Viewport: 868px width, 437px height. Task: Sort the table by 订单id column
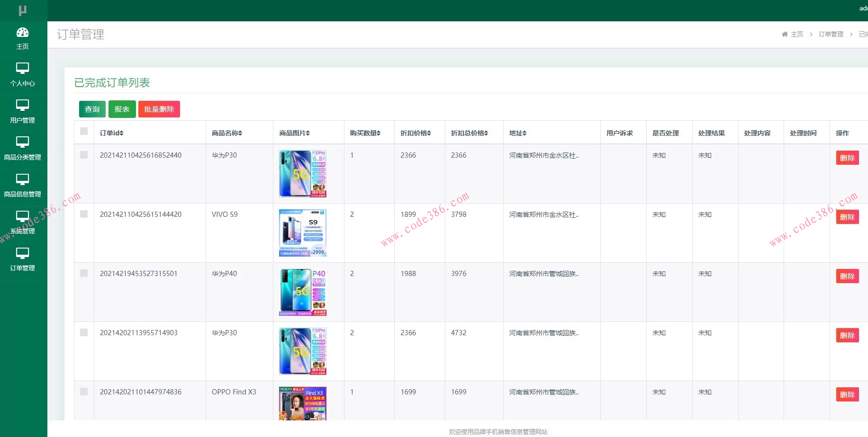tap(112, 133)
